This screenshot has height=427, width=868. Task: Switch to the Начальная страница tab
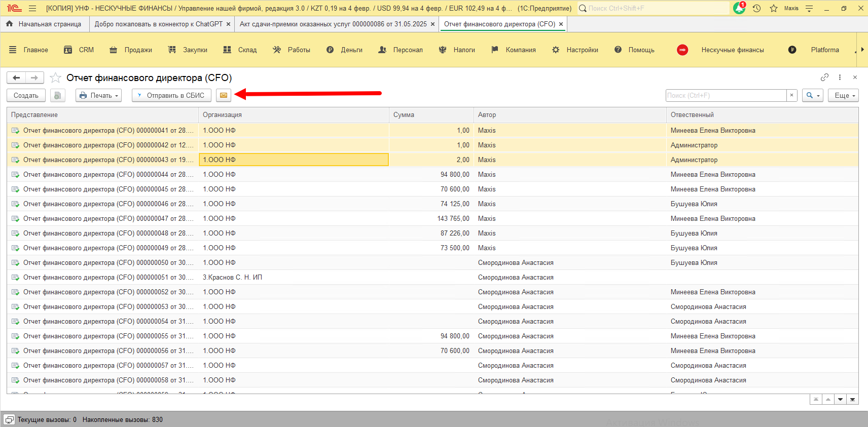pyautogui.click(x=44, y=24)
